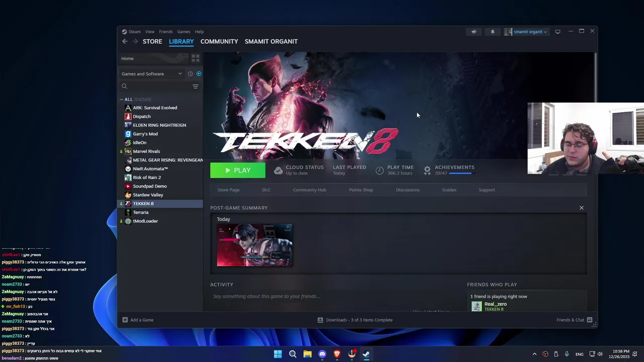Open the notifications bell icon

coord(493,32)
